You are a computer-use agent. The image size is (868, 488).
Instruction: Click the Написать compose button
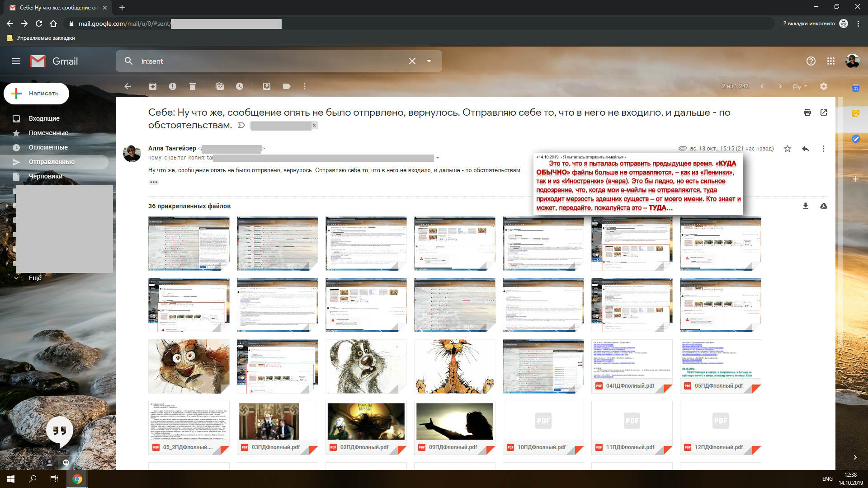click(37, 94)
